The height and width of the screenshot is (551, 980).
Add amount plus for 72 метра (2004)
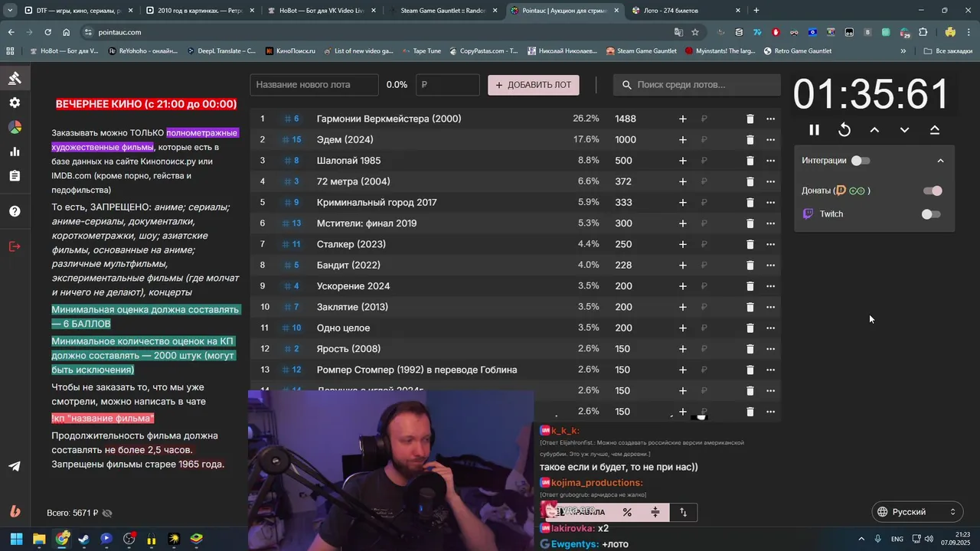click(x=683, y=181)
